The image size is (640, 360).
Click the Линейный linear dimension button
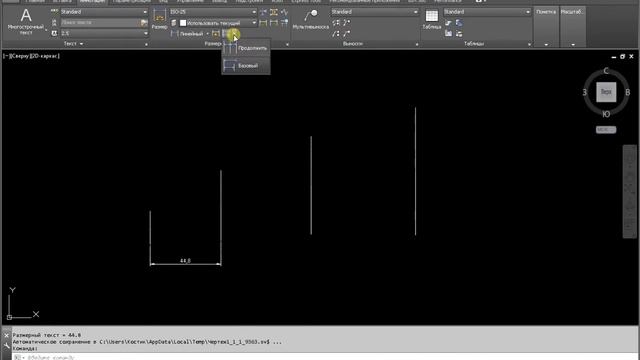tap(187, 33)
